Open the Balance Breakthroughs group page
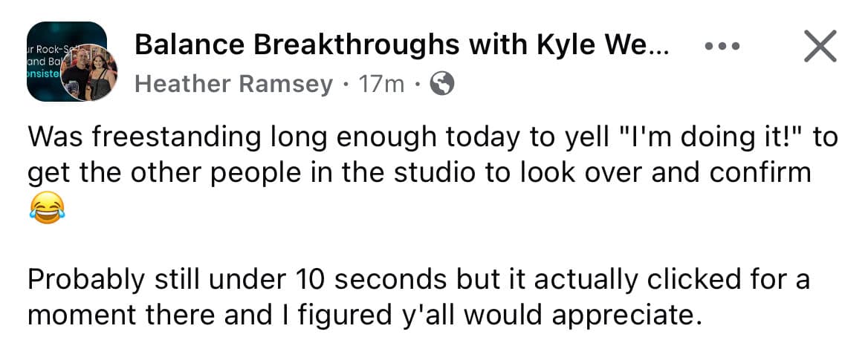This screenshot has width=868, height=343. (x=401, y=48)
